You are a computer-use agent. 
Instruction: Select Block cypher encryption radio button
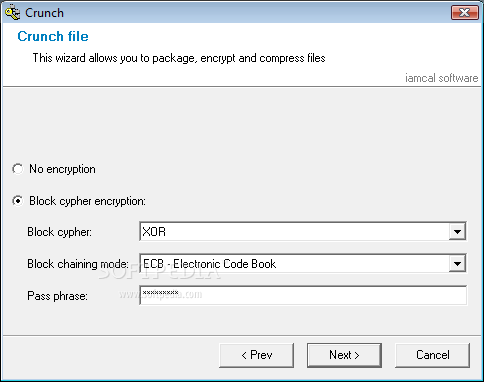tap(18, 201)
